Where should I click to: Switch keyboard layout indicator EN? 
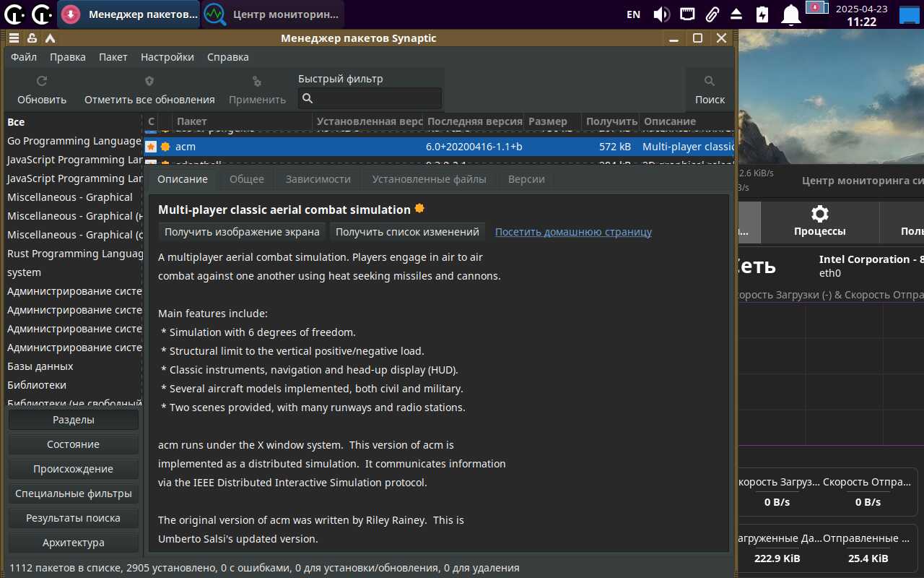coord(633,14)
